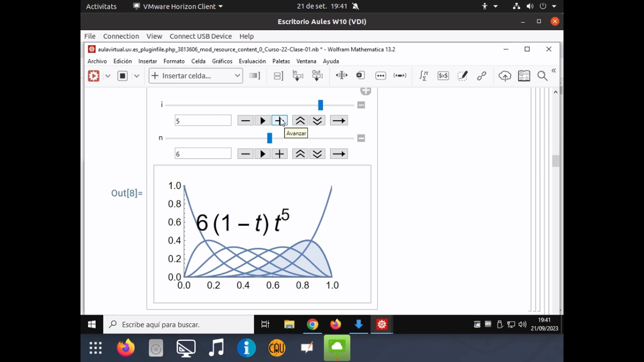Drag the i parameter slider to adjust value
The image size is (644, 362).
[320, 105]
